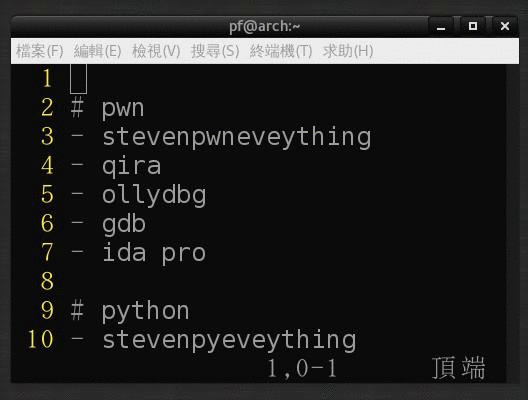528x400 pixels.
Task: Click line number 10 in the gutter
Action: point(40,339)
